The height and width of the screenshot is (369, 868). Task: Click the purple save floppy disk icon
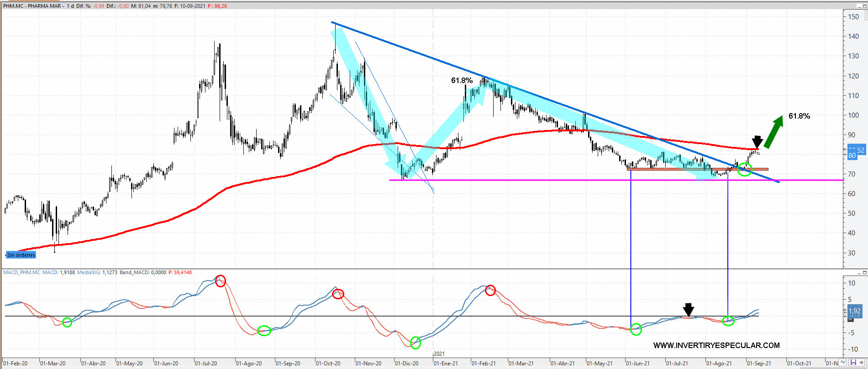tap(853, 363)
